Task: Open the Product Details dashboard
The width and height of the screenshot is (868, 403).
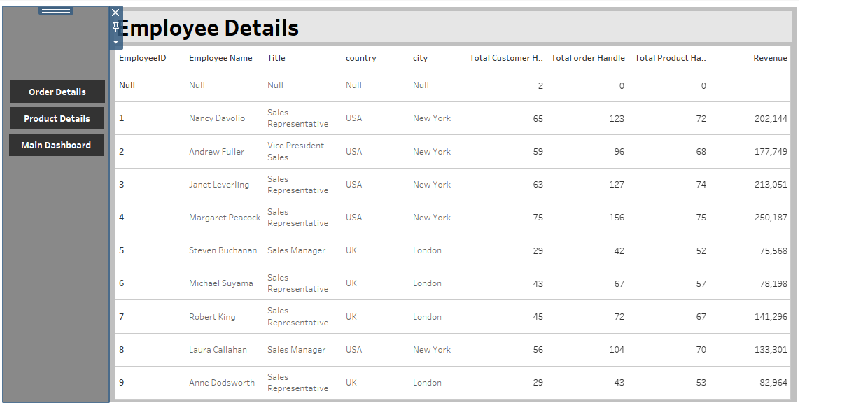Action: (57, 118)
